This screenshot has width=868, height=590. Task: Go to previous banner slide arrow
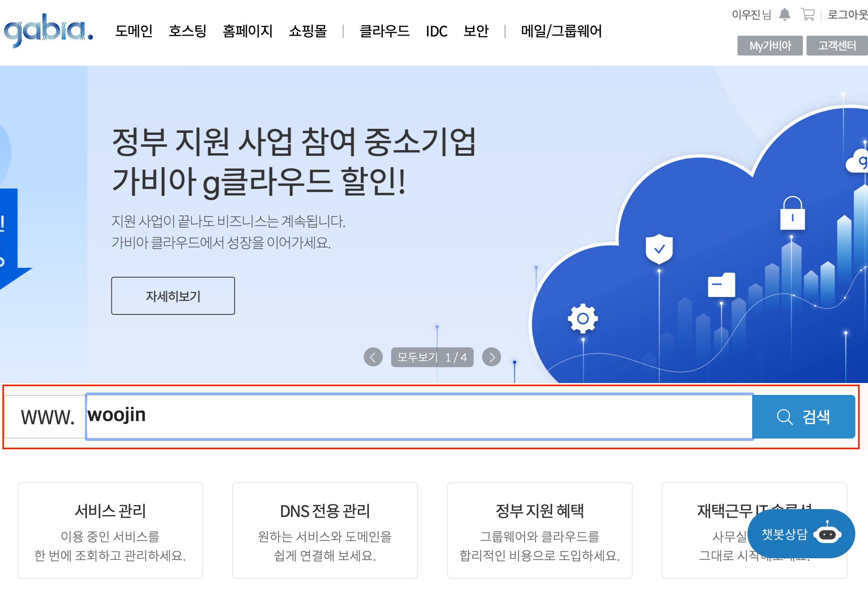coord(373,357)
